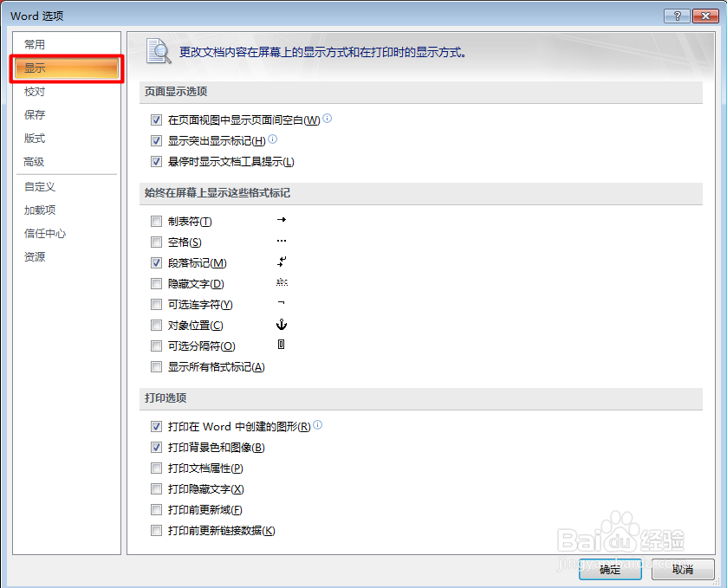
Task: Click the paragraph mark symbol icon
Action: (282, 262)
